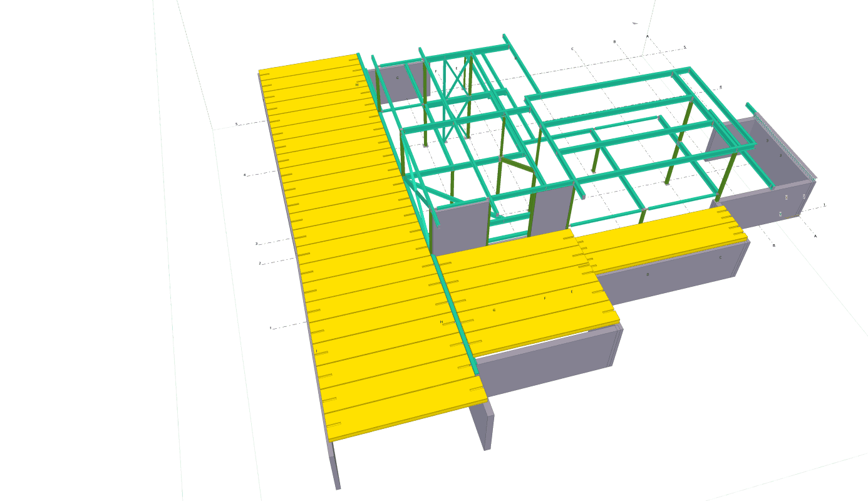Click grid label 5 on the left side
The height and width of the screenshot is (501, 868).
[236, 124]
